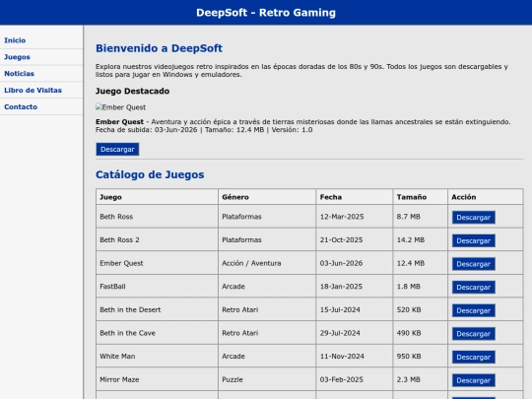532x399 pixels.
Task: Click the Juego Destacado heading
Action: (133, 91)
